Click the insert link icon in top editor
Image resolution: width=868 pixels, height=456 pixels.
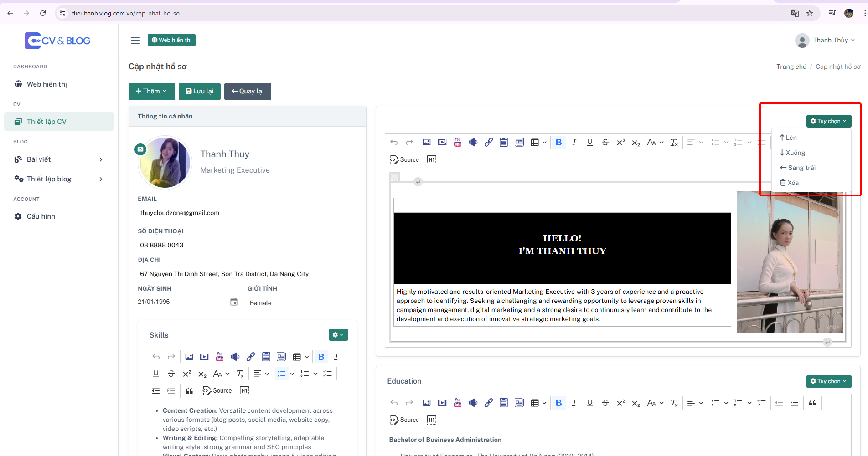(x=488, y=143)
